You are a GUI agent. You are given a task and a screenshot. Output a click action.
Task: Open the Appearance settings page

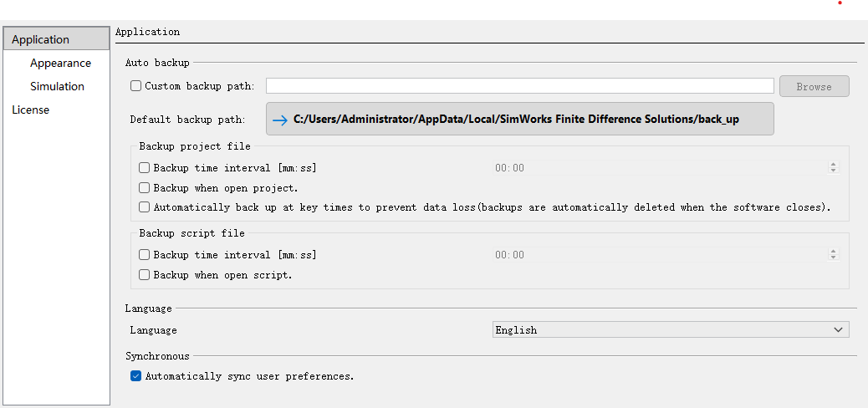(x=60, y=63)
